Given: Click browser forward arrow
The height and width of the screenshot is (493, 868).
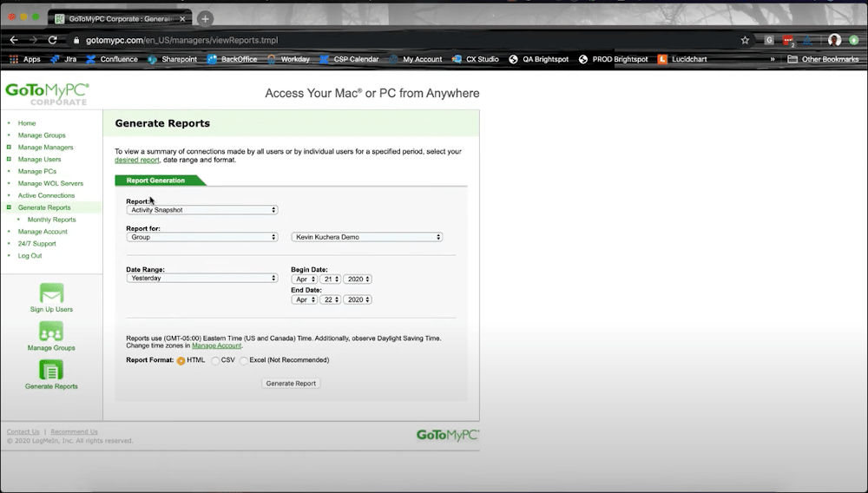Looking at the screenshot, I should [x=33, y=40].
